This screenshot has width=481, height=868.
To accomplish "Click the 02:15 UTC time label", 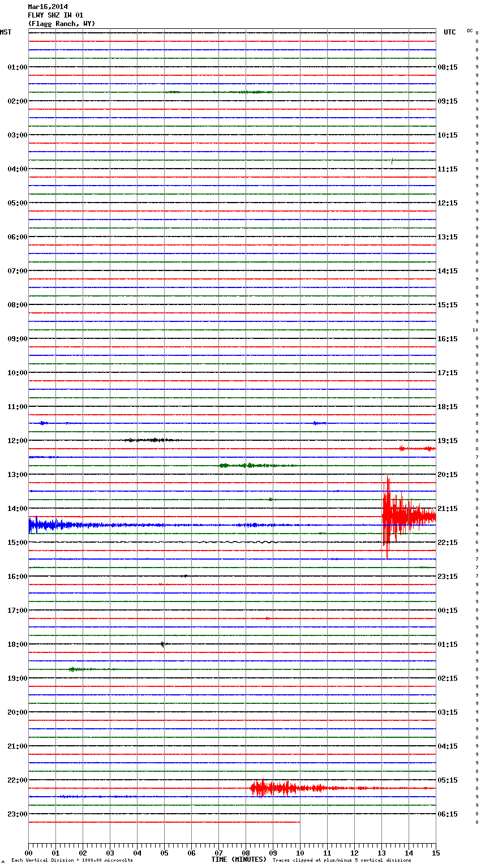I will 448,678.
